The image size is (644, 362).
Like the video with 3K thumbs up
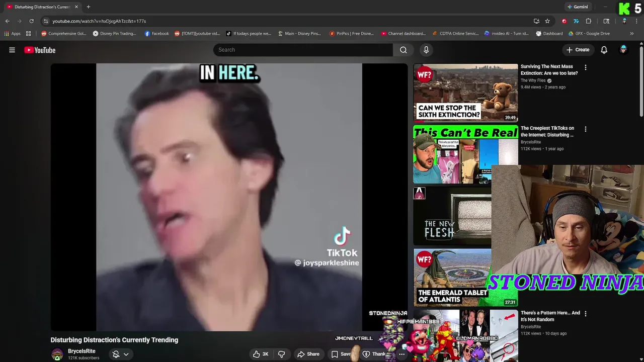click(261, 354)
